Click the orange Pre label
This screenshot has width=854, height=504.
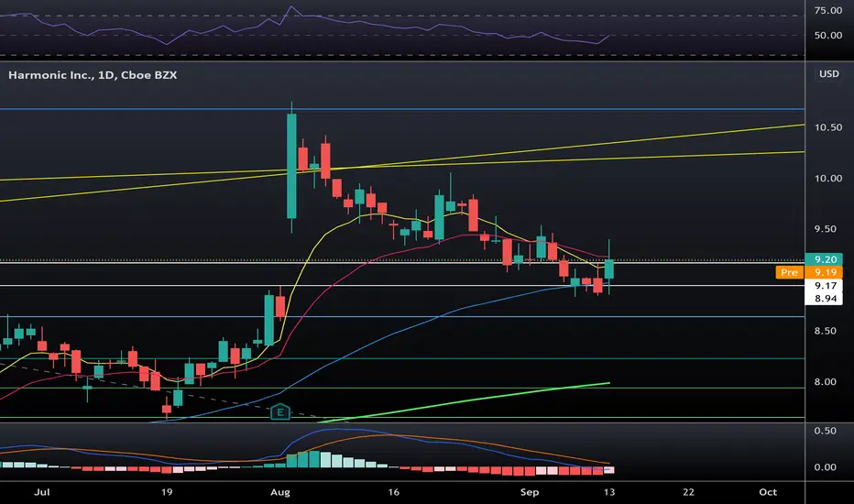tap(789, 272)
